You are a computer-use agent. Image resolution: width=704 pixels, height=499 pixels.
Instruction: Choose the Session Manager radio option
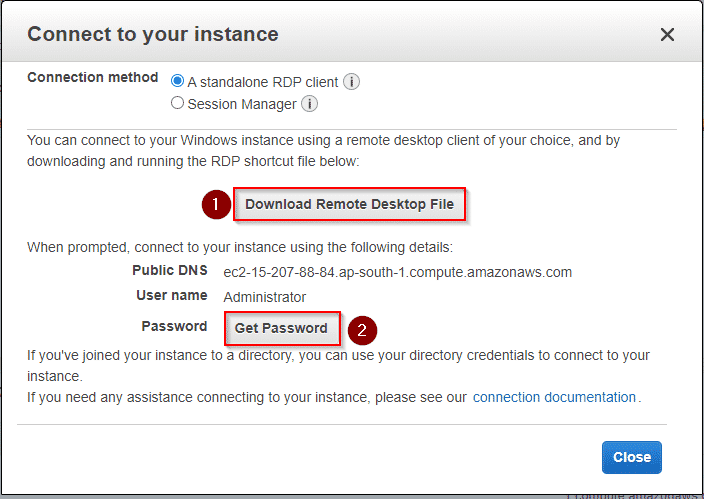pyautogui.click(x=177, y=103)
